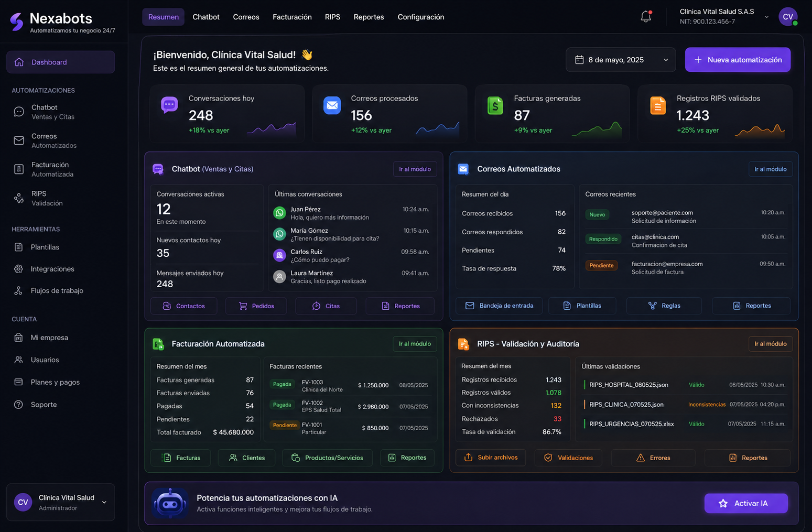This screenshot has height=532, width=812.
Task: Open Productos/Servicios in Facturación panel
Action: pyautogui.click(x=327, y=458)
